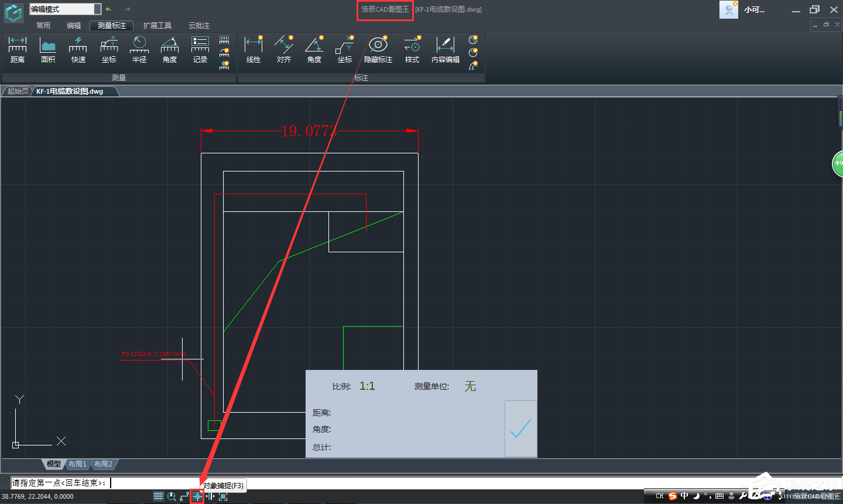Toggle the mirror-arrows status bar icon
Viewport: 843px width, 504px height.
click(x=210, y=496)
